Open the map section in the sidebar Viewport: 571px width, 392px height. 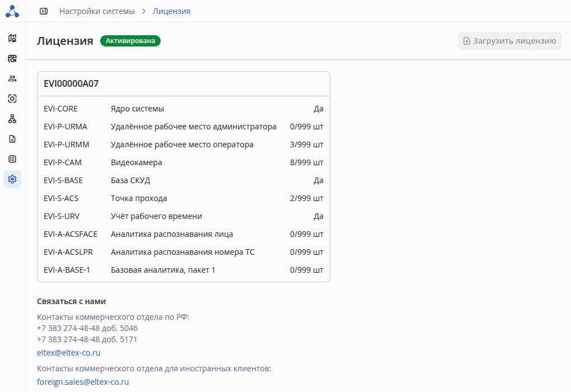click(x=12, y=38)
